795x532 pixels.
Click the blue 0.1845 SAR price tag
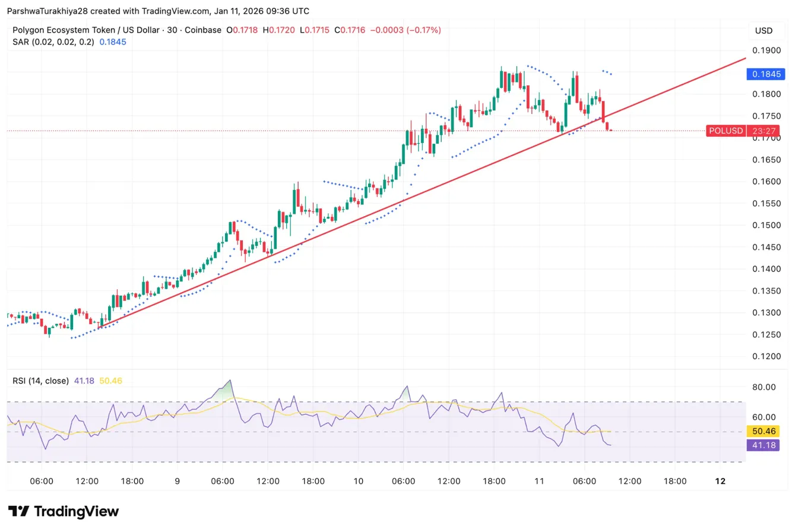pos(765,74)
